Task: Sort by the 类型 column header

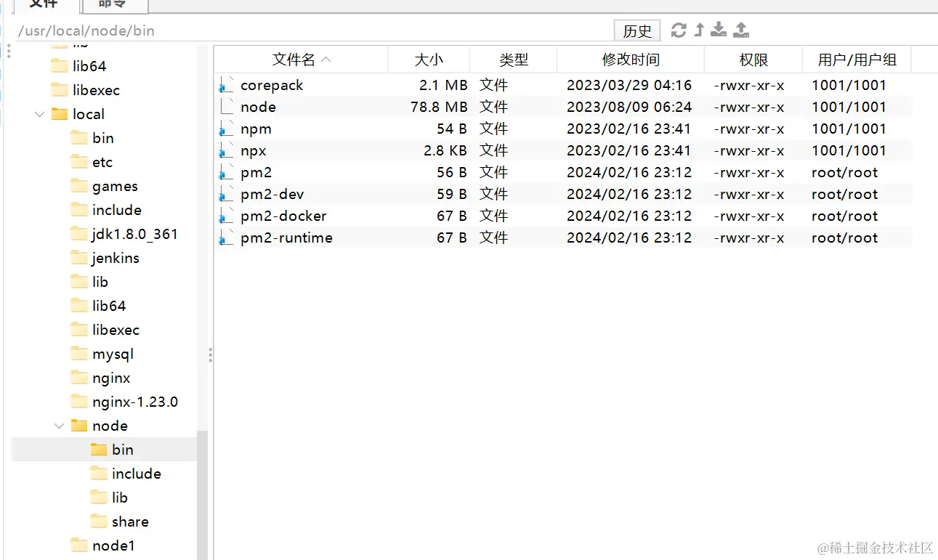Action: (514, 60)
